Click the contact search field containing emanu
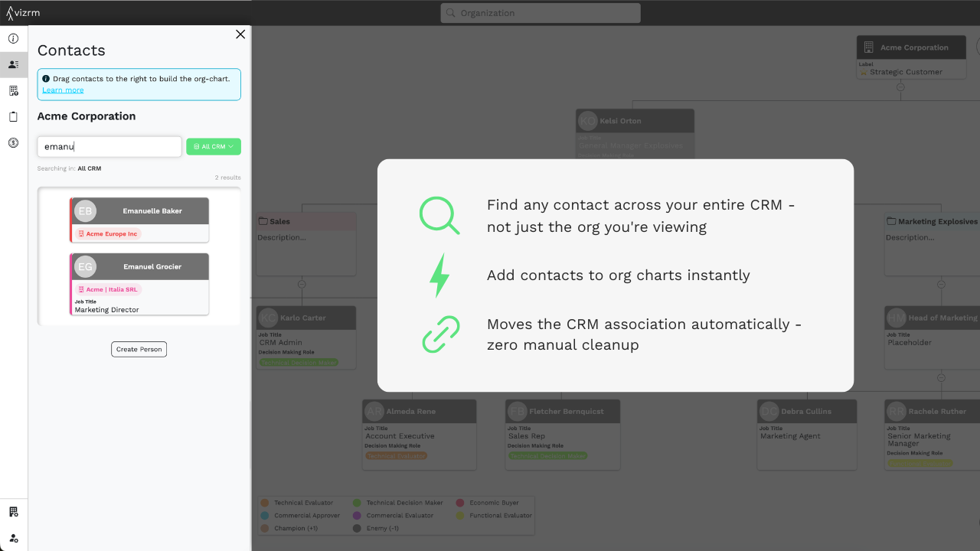Viewport: 980px width, 551px height. pyautogui.click(x=109, y=147)
